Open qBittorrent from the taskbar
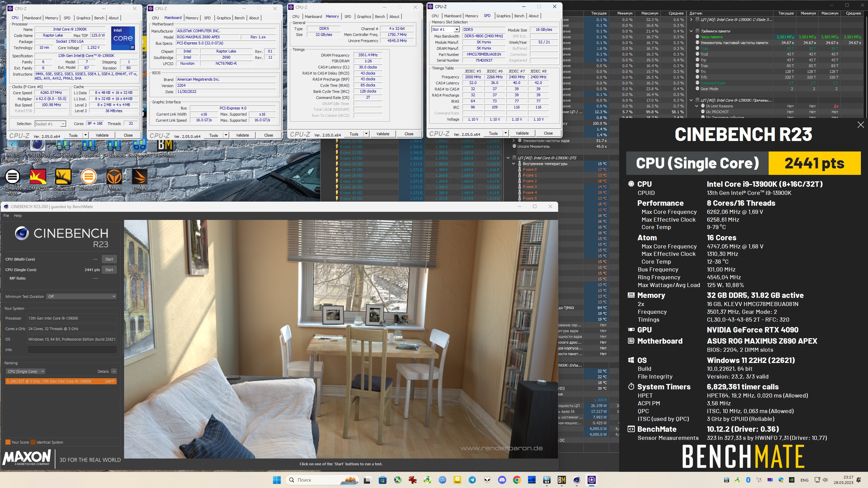The image size is (868, 488). (442, 480)
